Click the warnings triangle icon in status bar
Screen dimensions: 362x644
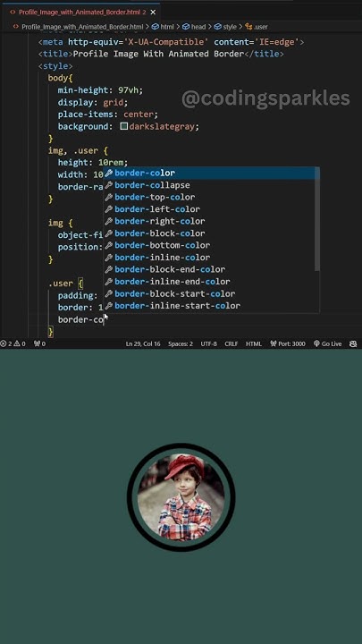pos(17,343)
